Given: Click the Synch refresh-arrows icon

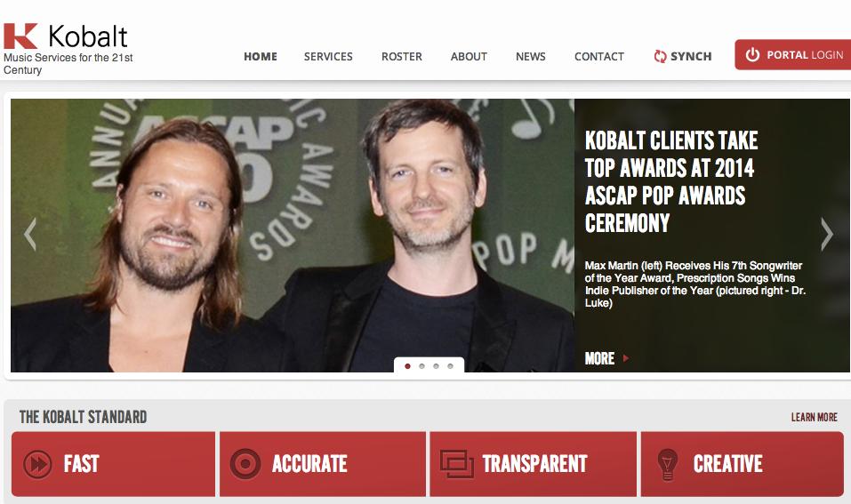Looking at the screenshot, I should click(660, 56).
